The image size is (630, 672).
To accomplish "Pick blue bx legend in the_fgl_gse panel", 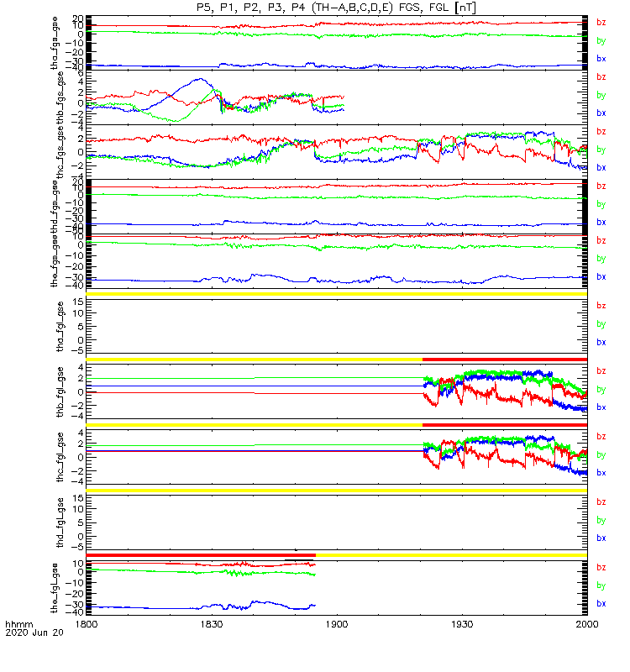I will [601, 603].
